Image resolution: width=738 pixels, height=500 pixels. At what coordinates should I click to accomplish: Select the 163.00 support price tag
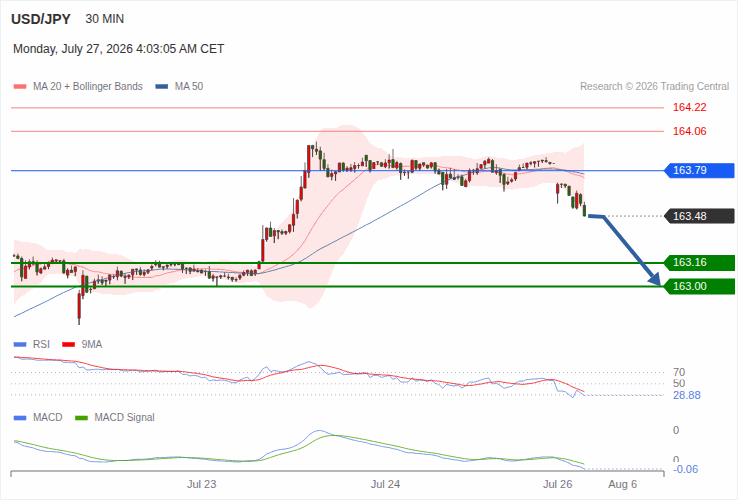click(x=699, y=286)
